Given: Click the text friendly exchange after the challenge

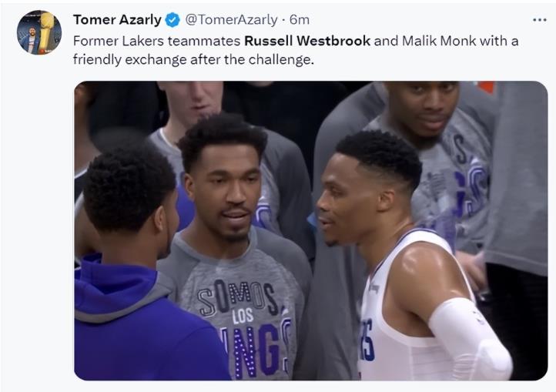Looking at the screenshot, I should click(x=193, y=59).
